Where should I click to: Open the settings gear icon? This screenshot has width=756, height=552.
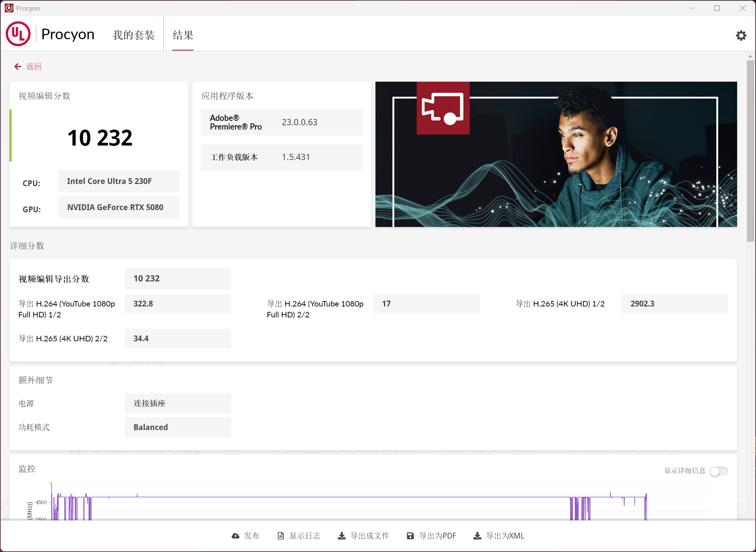coord(741,35)
